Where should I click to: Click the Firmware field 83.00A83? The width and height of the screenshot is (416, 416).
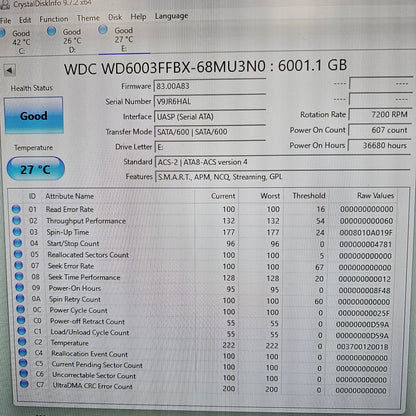[x=209, y=86]
